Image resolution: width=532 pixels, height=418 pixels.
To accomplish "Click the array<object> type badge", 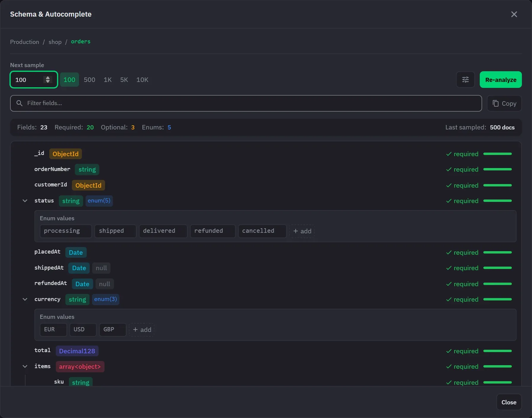I will [80, 366].
